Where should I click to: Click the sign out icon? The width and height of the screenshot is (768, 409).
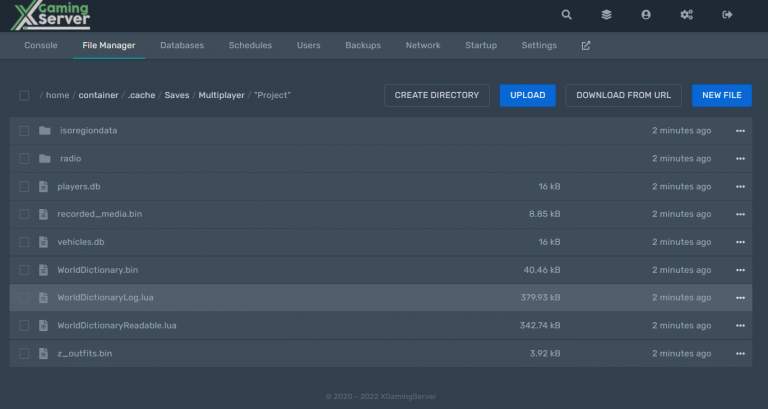coord(727,15)
